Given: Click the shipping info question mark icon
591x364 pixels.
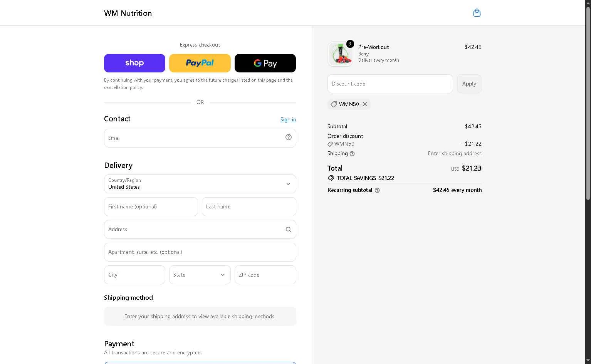Looking at the screenshot, I should pyautogui.click(x=352, y=154).
